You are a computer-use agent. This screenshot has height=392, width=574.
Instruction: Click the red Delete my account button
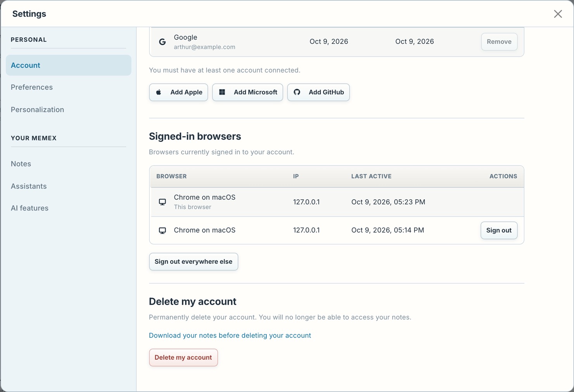(x=183, y=357)
